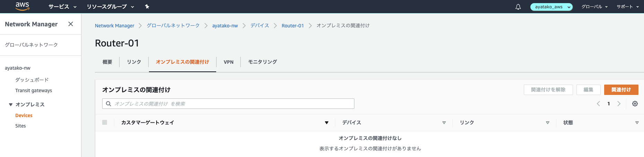Sort by カスタマーゲートウェイ column arrow
The image size is (644, 157).
[x=326, y=123]
